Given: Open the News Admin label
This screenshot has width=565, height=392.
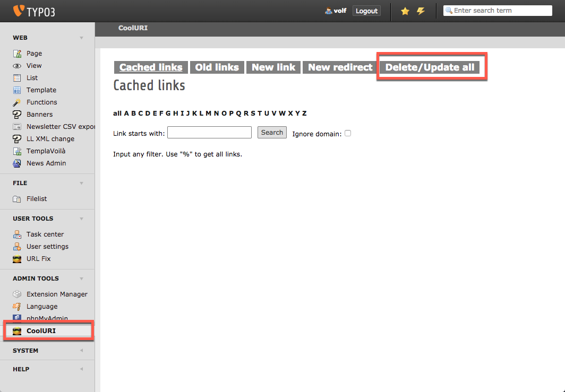Looking at the screenshot, I should [x=46, y=163].
